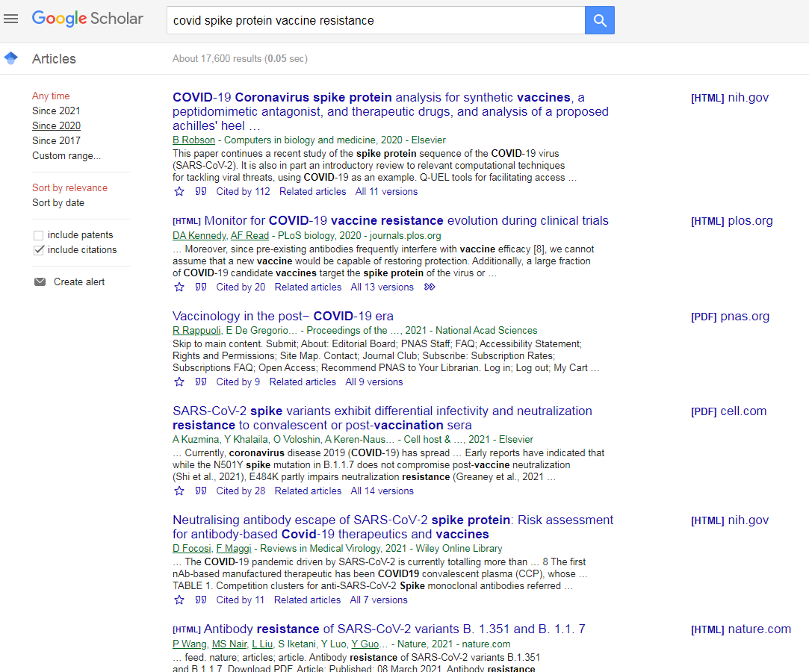Open the nature.com HTML link
The image size is (809, 672).
point(741,629)
